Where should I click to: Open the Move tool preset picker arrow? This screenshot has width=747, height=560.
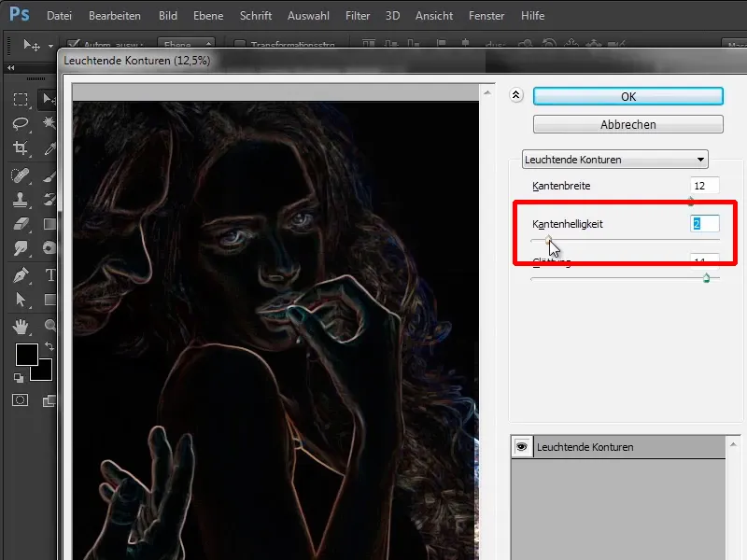coord(50,46)
